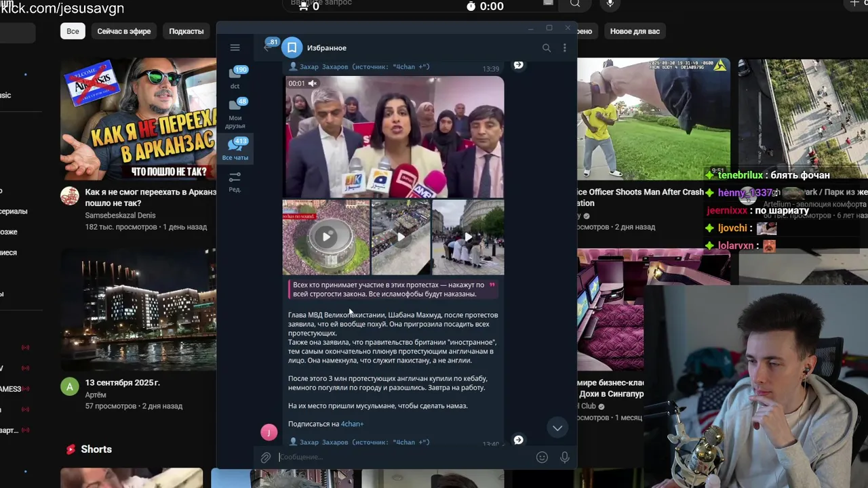868x488 pixels.
Task: Select the Подкасты YouTube chip
Action: (186, 31)
